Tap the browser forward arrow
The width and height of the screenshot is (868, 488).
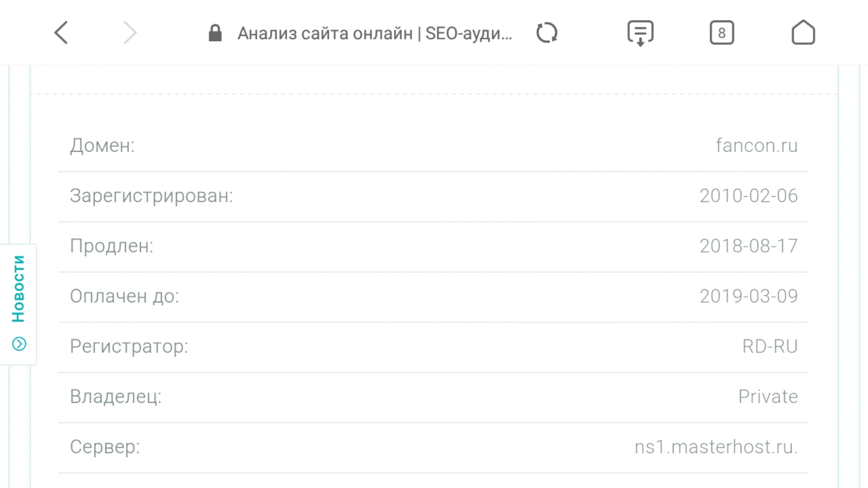(x=130, y=33)
